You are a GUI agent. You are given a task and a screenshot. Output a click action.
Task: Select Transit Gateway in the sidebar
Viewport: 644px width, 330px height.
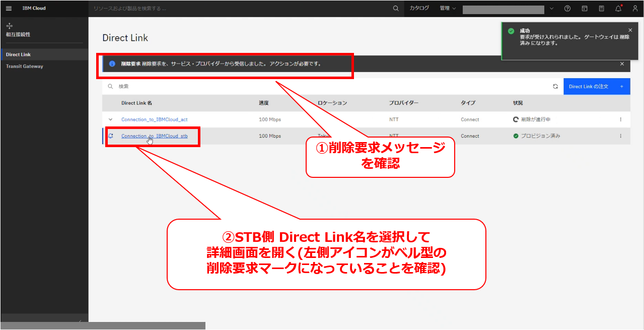coord(24,66)
